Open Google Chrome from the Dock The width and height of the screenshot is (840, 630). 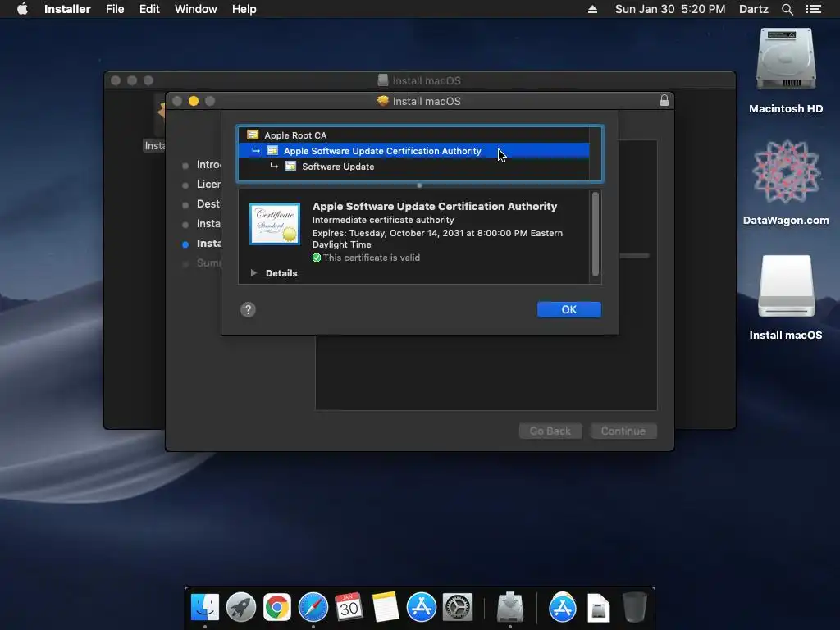click(277, 608)
